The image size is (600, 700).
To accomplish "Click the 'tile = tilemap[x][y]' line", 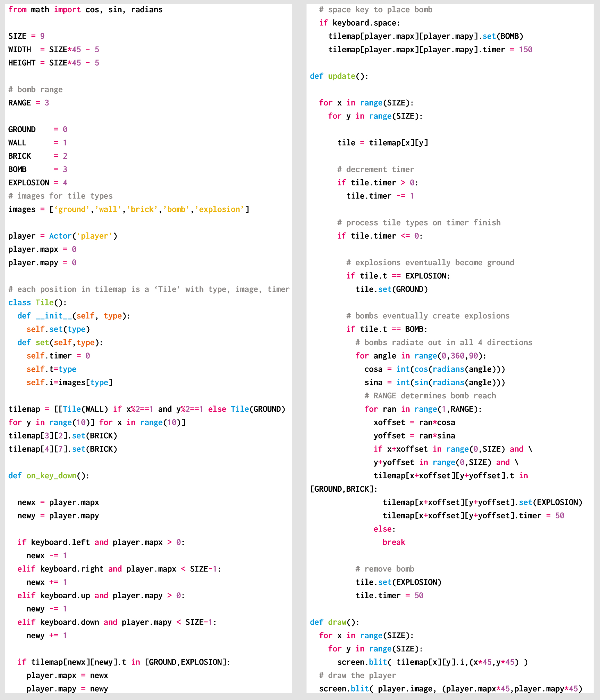I will (x=383, y=143).
